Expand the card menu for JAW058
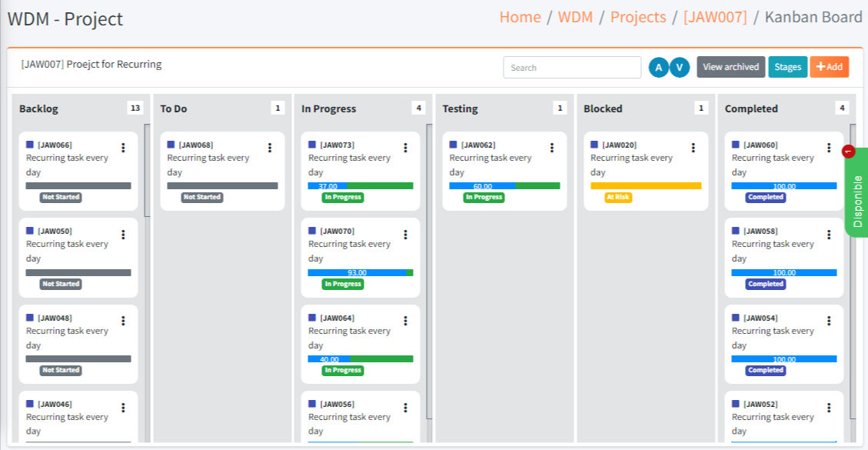Viewport: 868px width, 450px height. tap(829, 235)
